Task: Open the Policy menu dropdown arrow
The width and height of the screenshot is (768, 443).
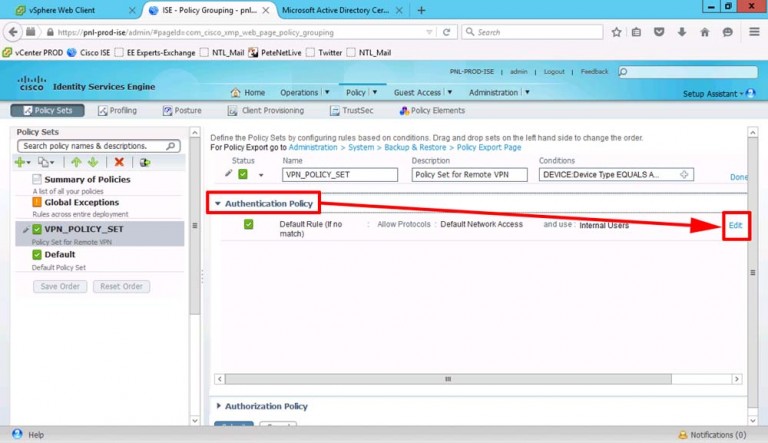Action: 375,92
